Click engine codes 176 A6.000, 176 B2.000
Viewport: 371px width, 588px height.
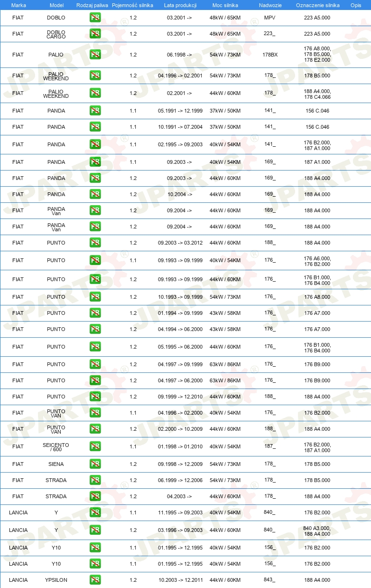[x=317, y=261]
